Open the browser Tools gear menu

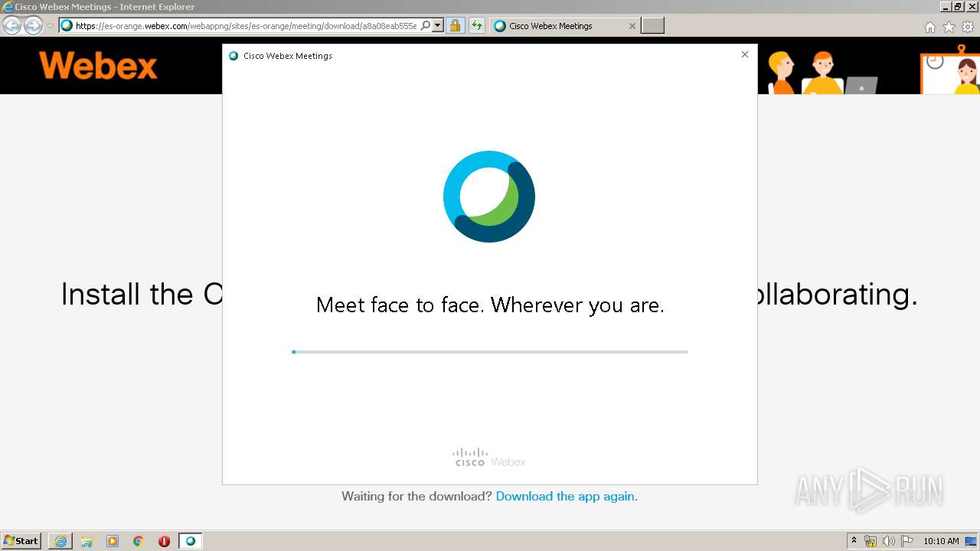(968, 27)
